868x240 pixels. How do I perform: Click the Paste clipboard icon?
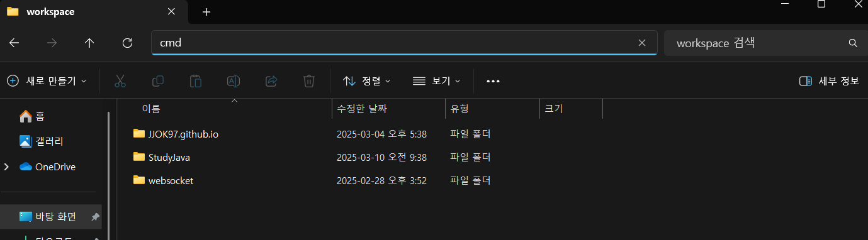pos(196,81)
